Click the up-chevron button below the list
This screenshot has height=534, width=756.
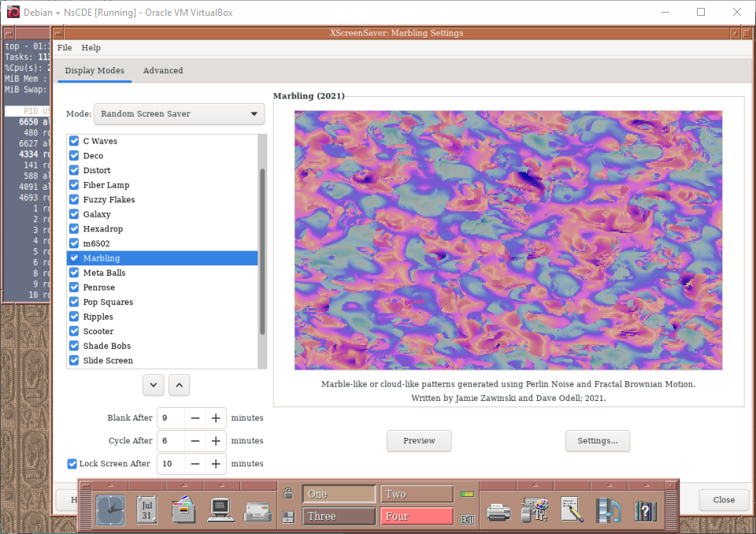coord(179,385)
